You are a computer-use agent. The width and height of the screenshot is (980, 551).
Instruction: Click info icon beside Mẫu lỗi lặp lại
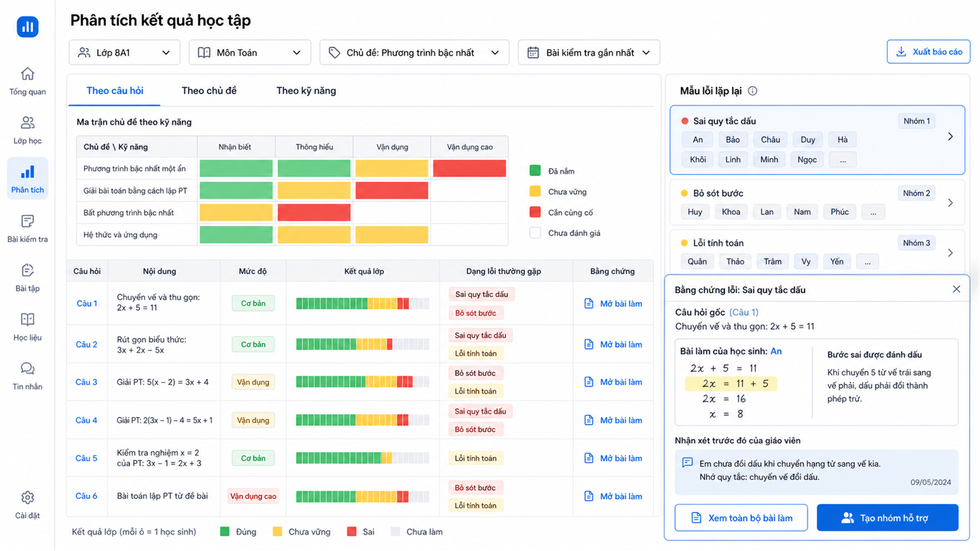tap(753, 91)
